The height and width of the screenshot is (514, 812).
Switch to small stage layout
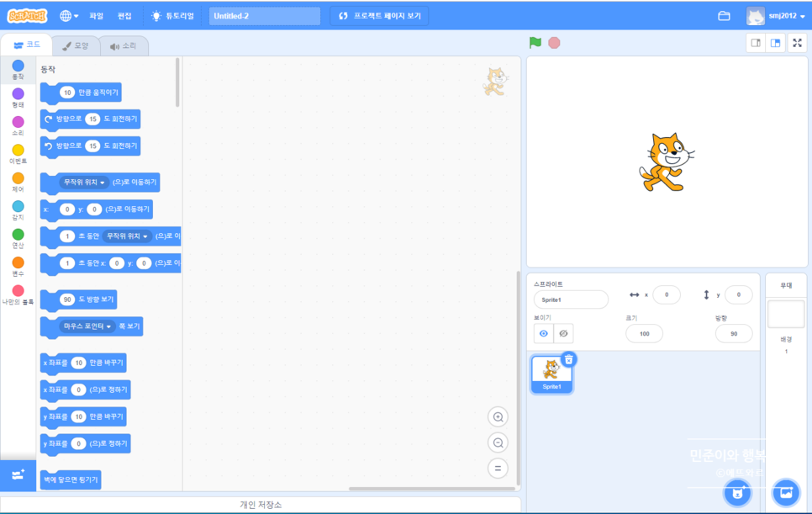coord(756,43)
